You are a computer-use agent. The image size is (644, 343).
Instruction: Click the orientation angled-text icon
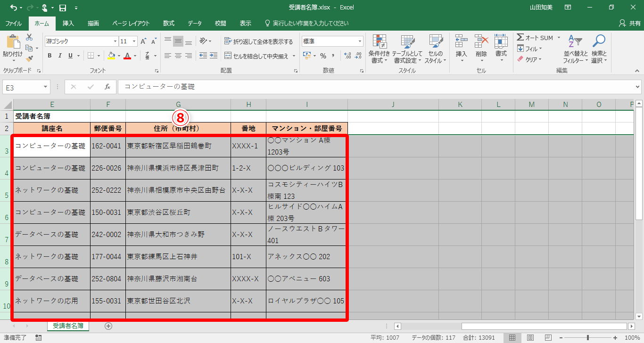tap(203, 41)
